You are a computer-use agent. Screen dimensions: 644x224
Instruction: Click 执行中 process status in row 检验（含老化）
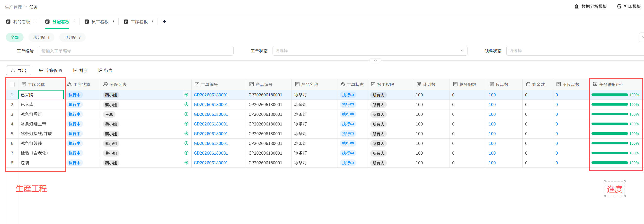pyautogui.click(x=74, y=153)
